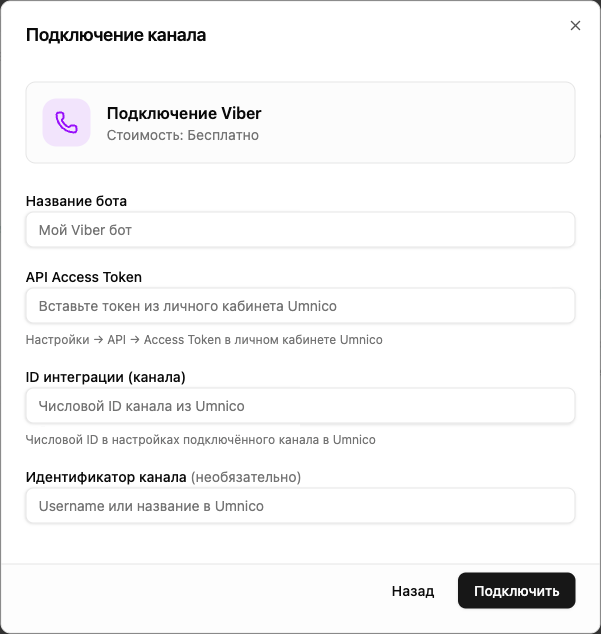This screenshot has height=634, width=601.
Task: Click the 'Название бота' field label
Action: [x=76, y=201]
